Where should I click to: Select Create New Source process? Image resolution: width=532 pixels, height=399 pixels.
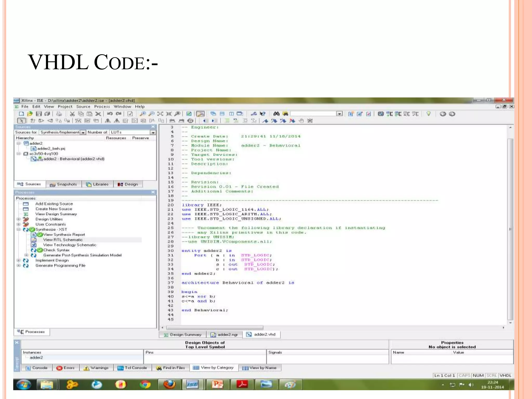tap(54, 209)
